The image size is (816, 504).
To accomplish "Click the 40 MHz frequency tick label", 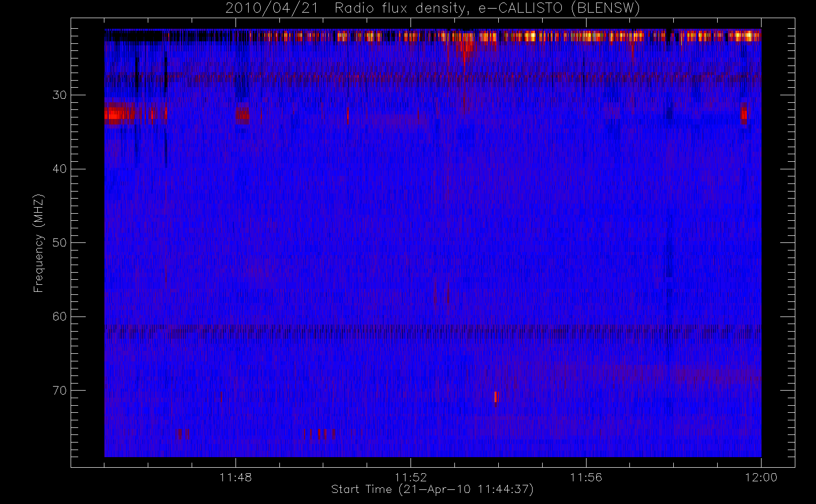I will (60, 169).
